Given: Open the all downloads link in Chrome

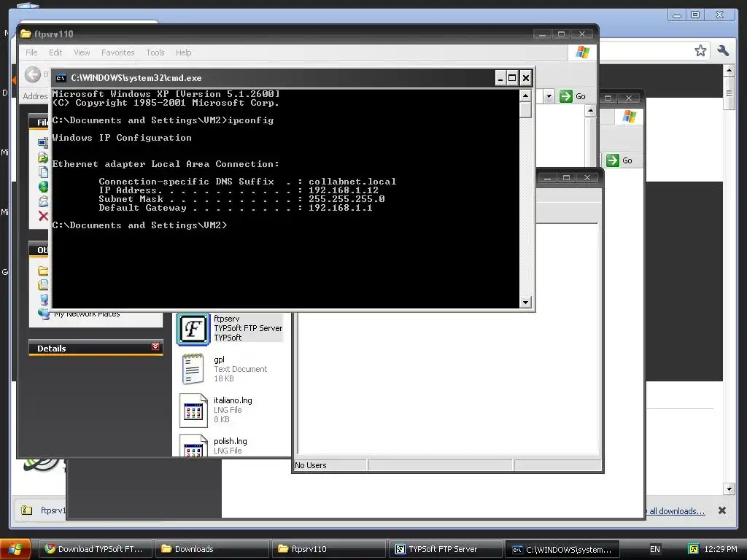Looking at the screenshot, I should (x=676, y=511).
